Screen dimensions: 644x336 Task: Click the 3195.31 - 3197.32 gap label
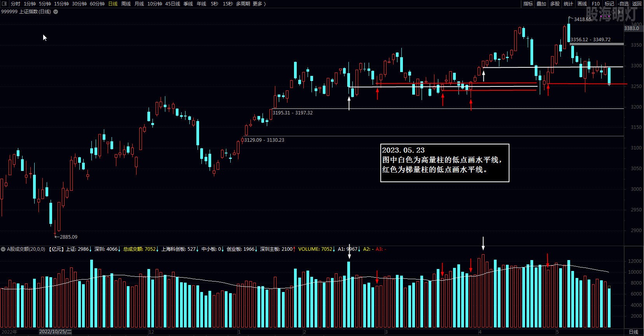(292, 113)
